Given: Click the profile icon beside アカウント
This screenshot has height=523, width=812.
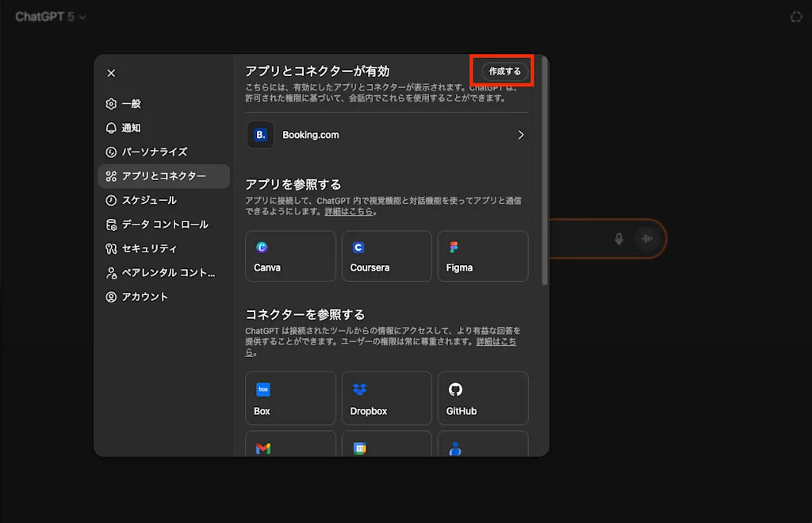Looking at the screenshot, I should [111, 297].
